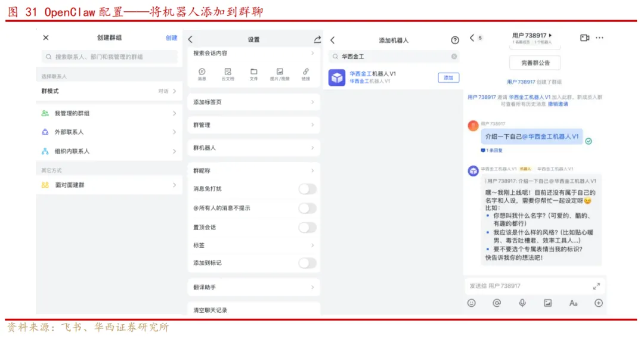Click the 面对面建群 yellow icon
Screen dimensions: 644x339
coord(45,185)
